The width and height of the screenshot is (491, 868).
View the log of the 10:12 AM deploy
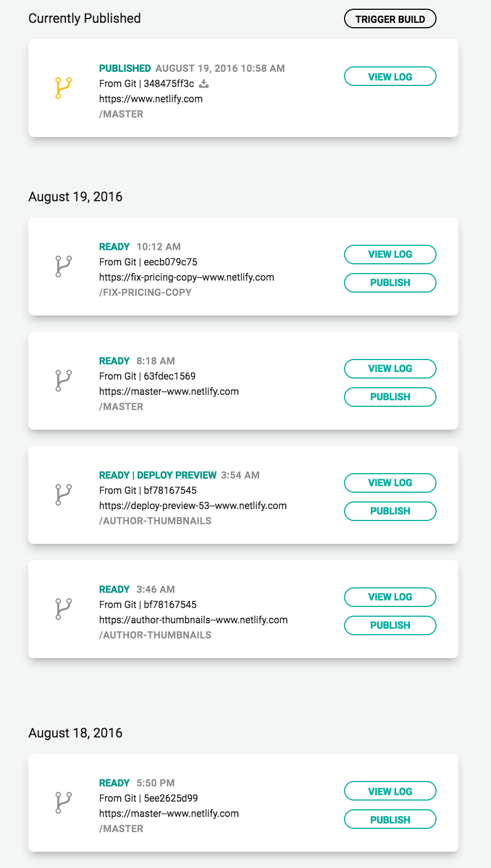pos(390,255)
